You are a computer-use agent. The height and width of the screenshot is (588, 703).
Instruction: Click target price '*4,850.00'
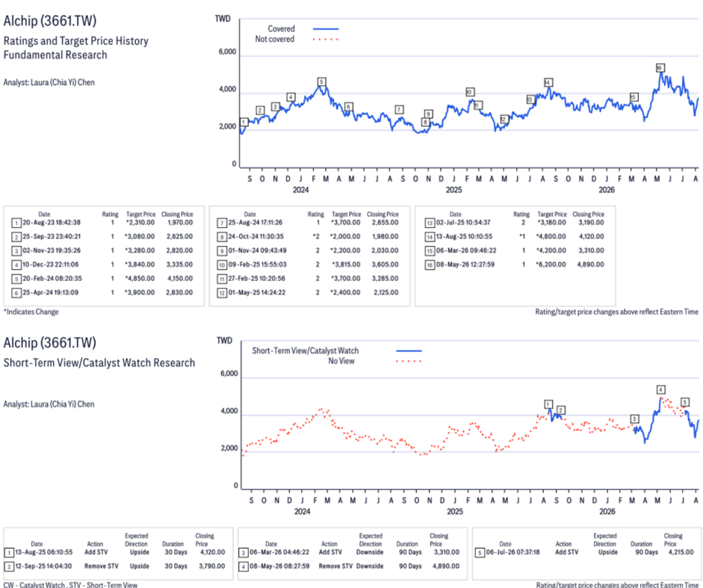(140, 279)
